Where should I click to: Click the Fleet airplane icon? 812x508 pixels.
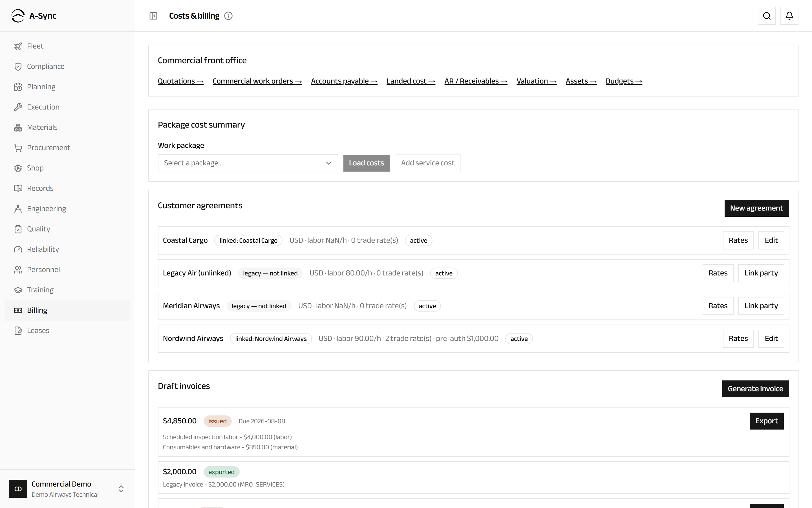click(x=18, y=46)
